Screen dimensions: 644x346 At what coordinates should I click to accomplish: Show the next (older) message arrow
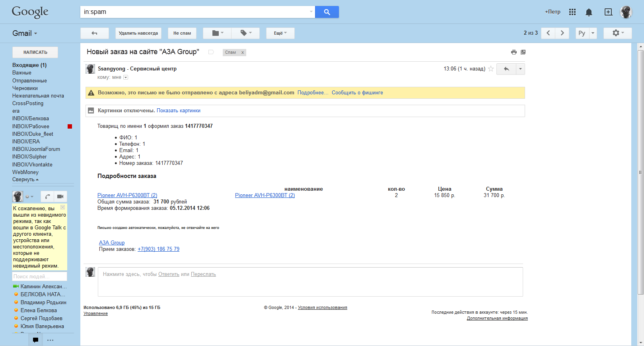click(562, 33)
